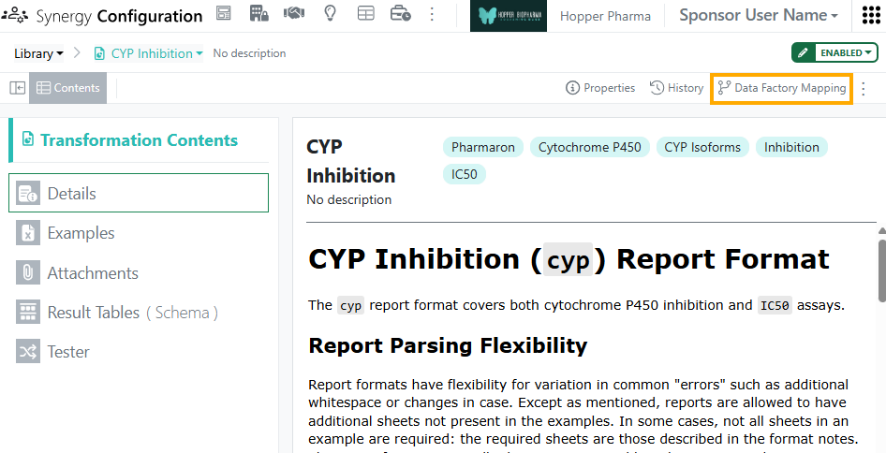Click the lightbulb icon in top bar
The height and width of the screenshot is (453, 886).
330,14
